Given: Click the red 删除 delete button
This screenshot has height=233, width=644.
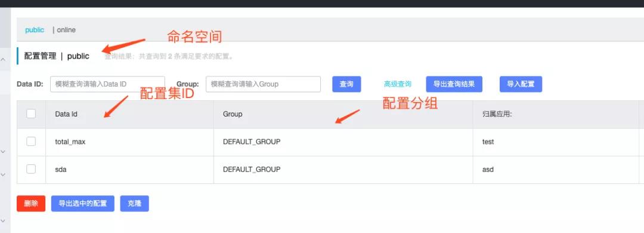Looking at the screenshot, I should click(x=31, y=203).
